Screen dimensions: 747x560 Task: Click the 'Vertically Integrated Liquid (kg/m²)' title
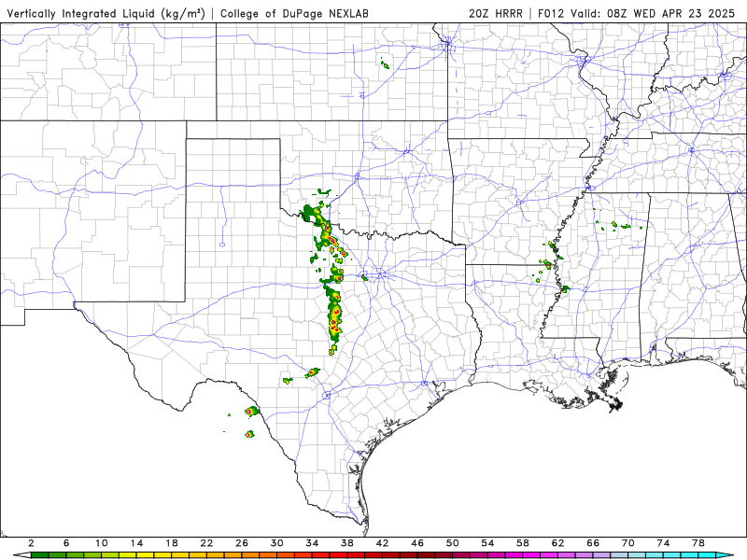106,13
